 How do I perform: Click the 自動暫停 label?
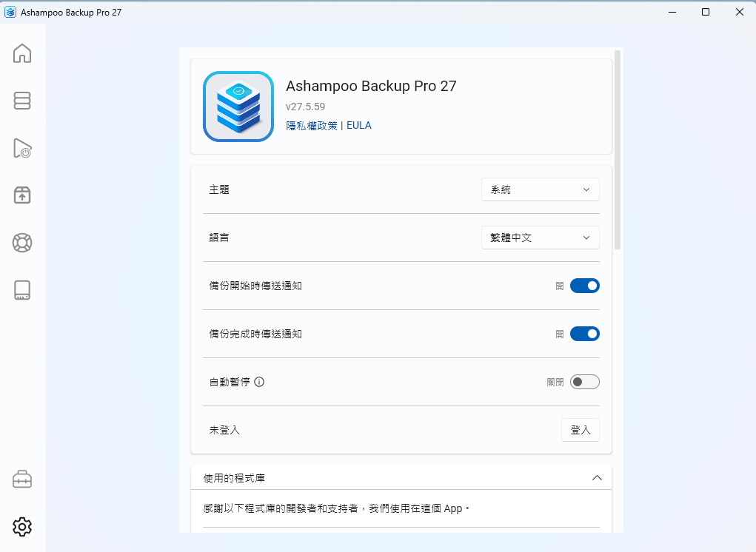coord(230,382)
